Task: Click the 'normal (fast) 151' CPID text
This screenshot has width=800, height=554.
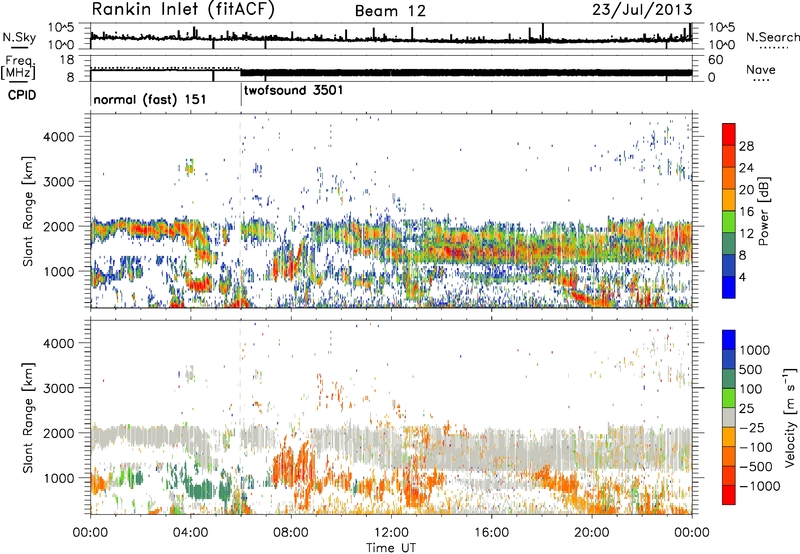Action: tap(150, 99)
